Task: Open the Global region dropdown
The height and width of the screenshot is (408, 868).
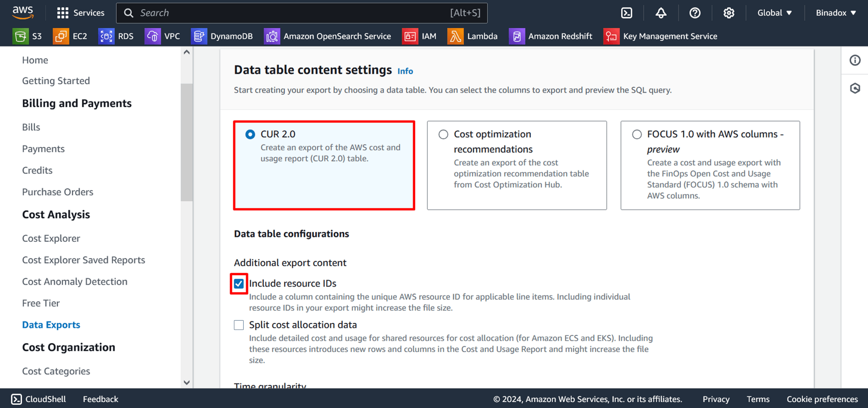Action: (x=774, y=13)
